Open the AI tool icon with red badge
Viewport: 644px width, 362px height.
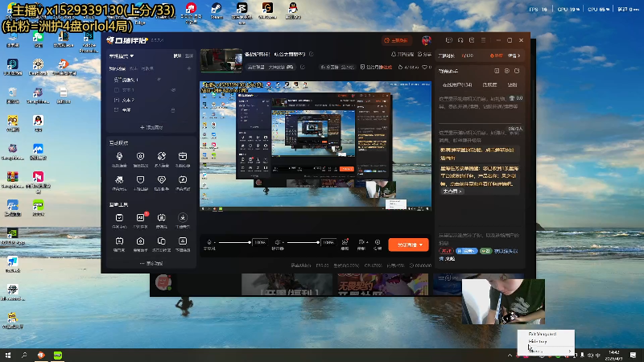140,217
